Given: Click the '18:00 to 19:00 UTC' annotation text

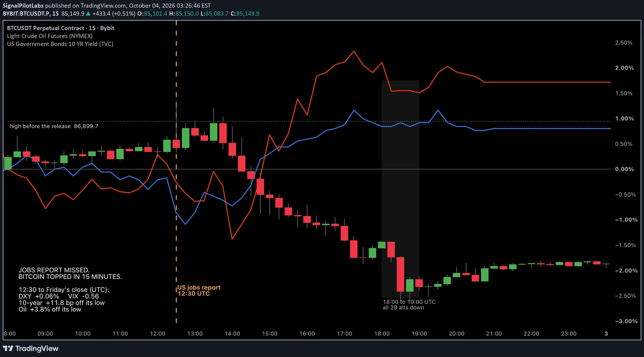Looking at the screenshot, I should click(x=409, y=302).
